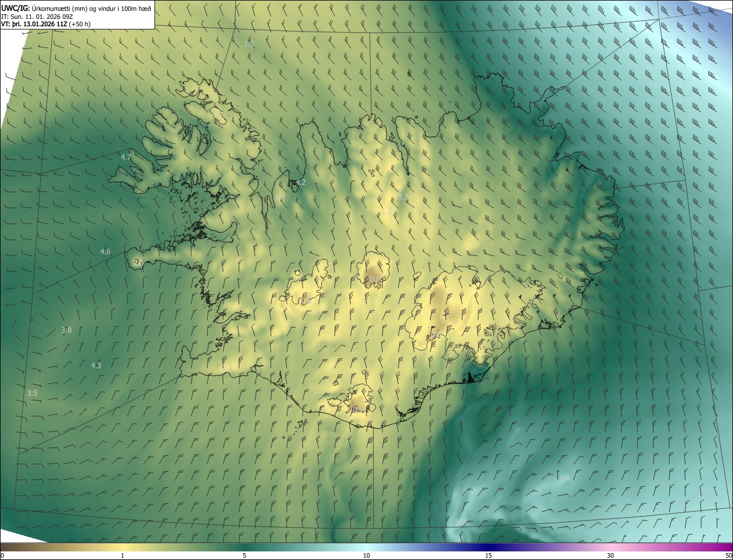Click the 4.7 value label on the map

(126, 157)
